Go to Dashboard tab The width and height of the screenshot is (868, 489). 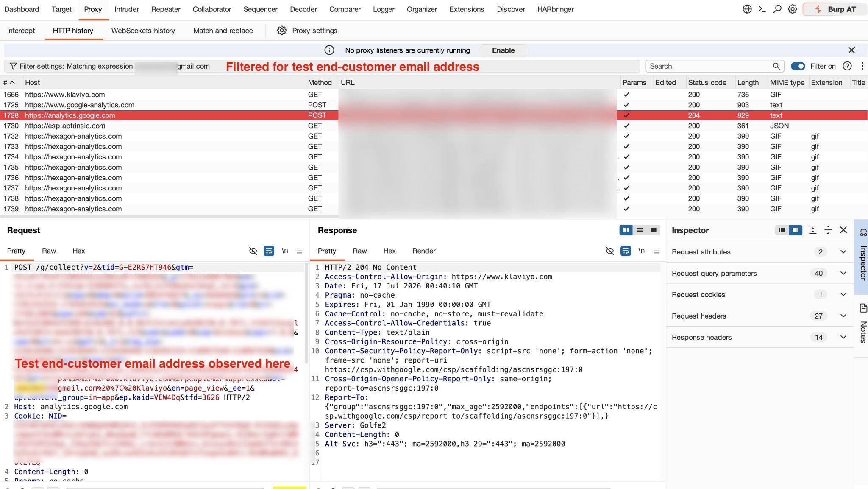point(22,9)
